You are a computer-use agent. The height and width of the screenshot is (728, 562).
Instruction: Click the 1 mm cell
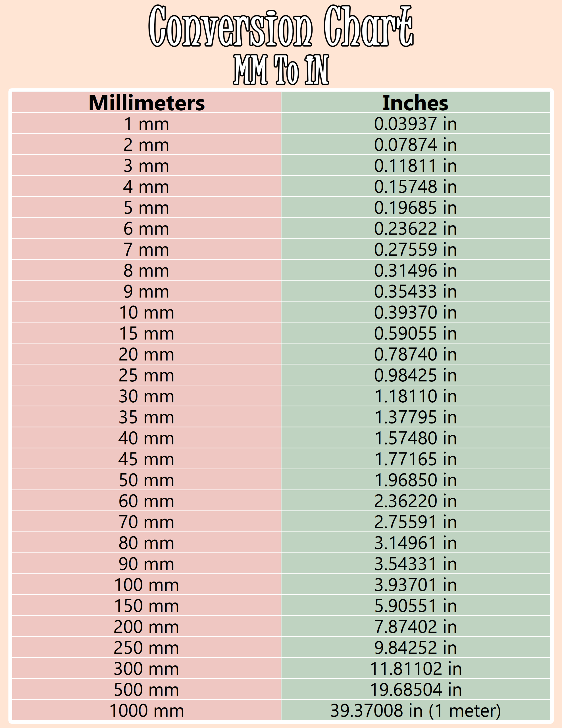147,124
